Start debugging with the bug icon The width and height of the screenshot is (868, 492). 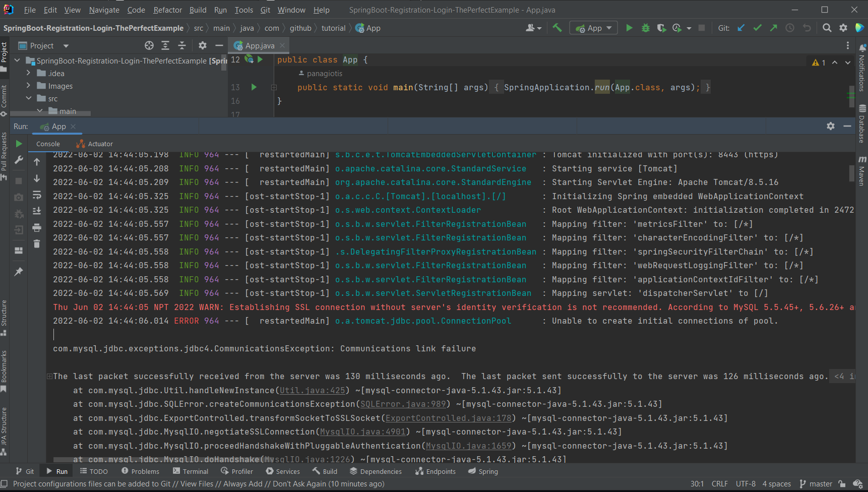646,28
